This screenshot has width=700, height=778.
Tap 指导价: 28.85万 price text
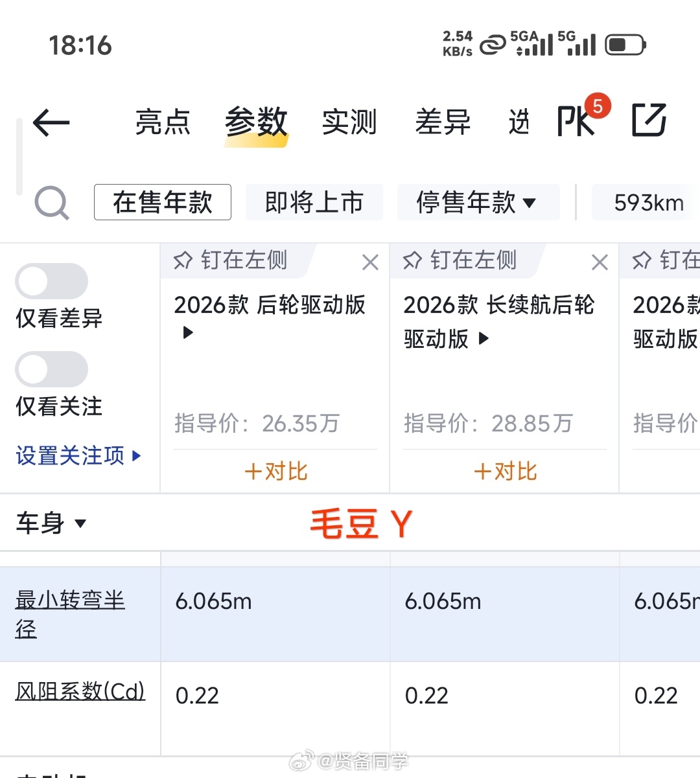pos(488,423)
